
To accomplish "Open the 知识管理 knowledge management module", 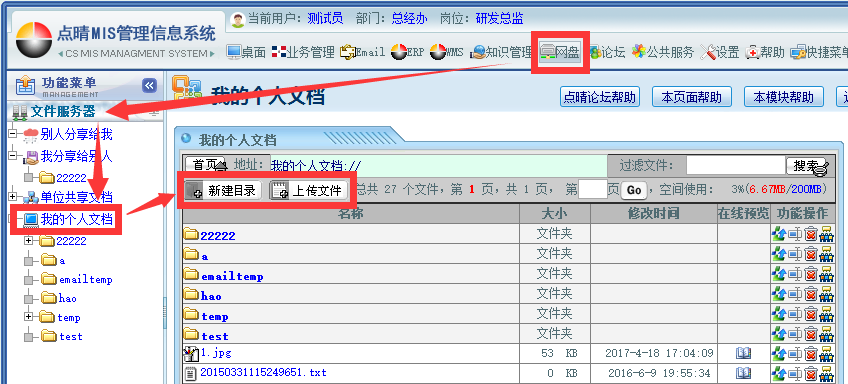I will point(501,52).
